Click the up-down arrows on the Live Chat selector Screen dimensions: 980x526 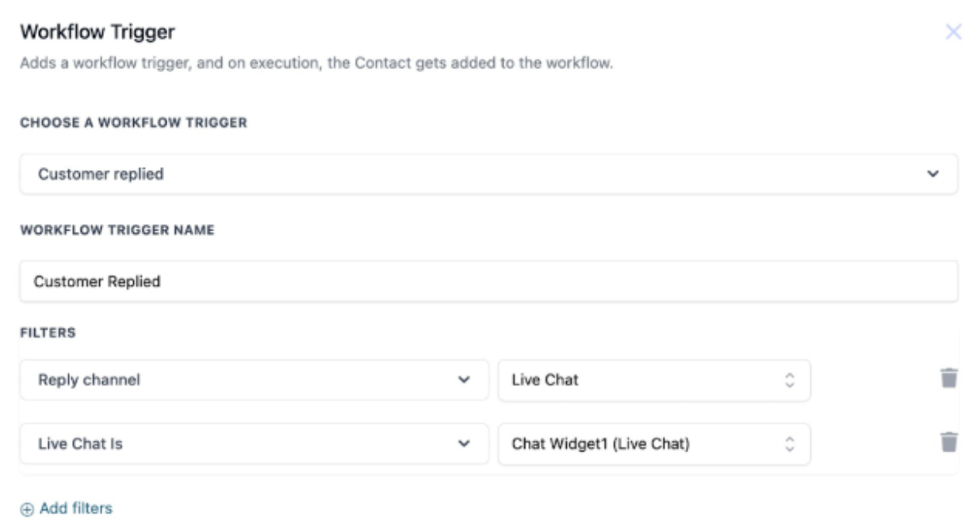pos(790,380)
